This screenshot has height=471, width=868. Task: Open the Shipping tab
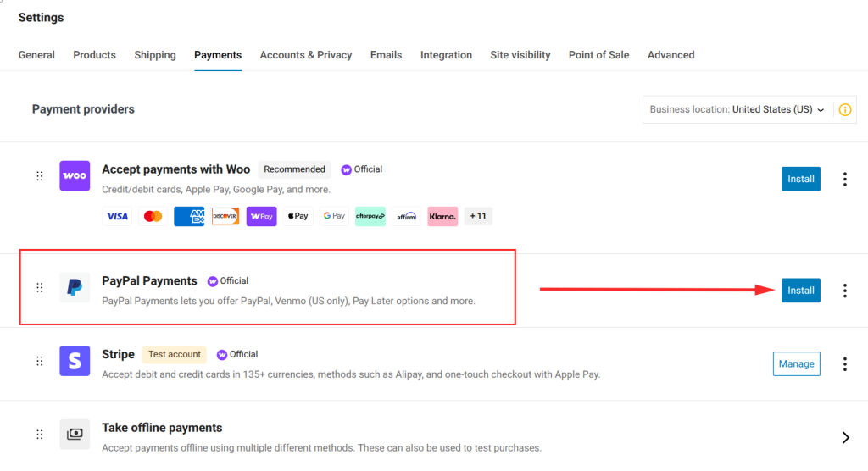(155, 55)
